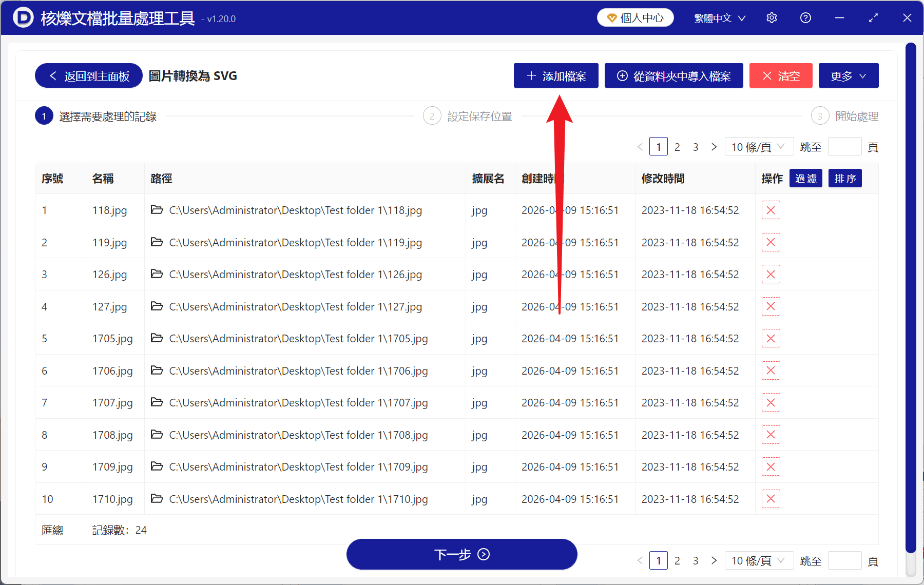
Task: Click the previous page chevron icon
Action: 640,146
